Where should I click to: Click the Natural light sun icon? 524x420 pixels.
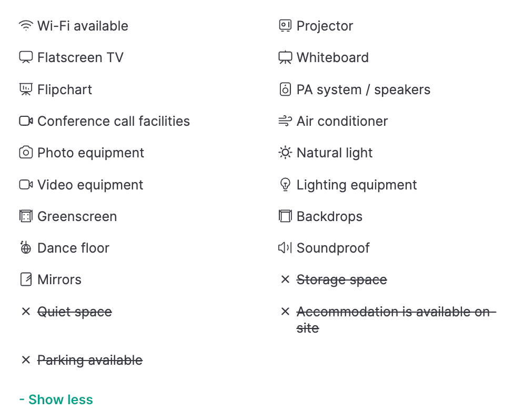[285, 153]
